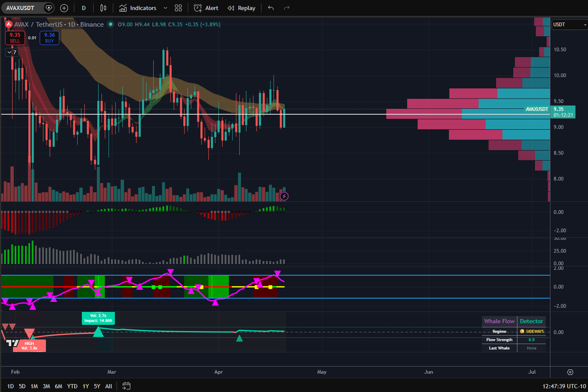Undo the last chart action

[271, 8]
